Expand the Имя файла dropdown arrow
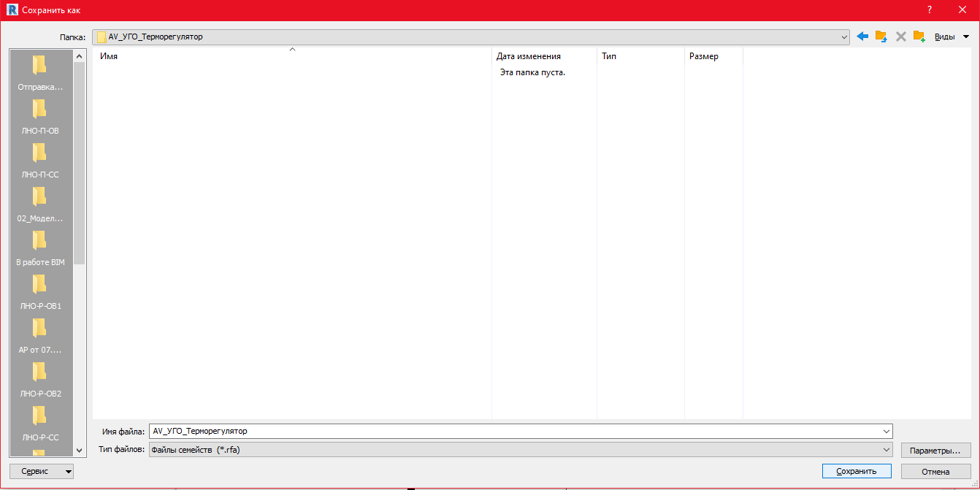This screenshot has width=980, height=490. [887, 432]
